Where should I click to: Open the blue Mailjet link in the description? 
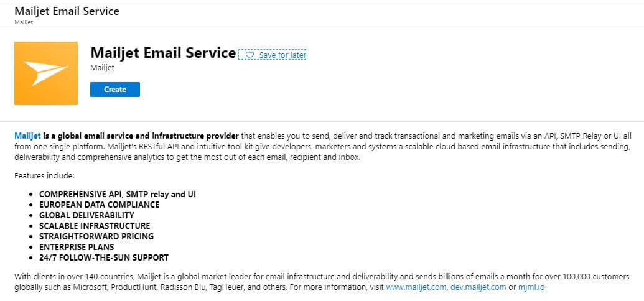(x=27, y=136)
